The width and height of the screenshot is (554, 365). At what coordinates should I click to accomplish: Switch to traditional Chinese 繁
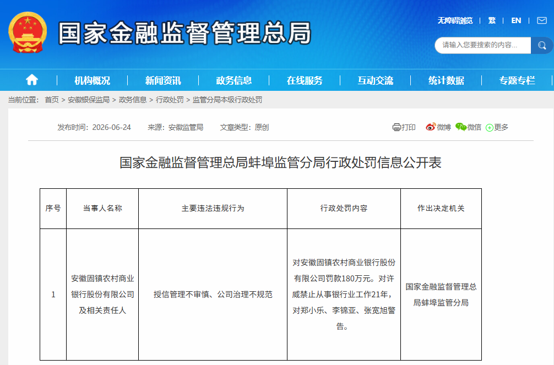[x=491, y=20]
